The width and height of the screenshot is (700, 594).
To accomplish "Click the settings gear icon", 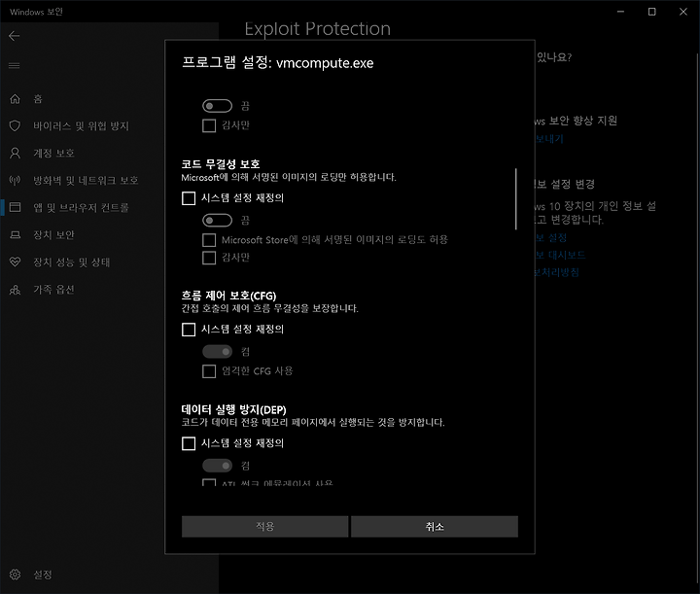I will click(16, 575).
